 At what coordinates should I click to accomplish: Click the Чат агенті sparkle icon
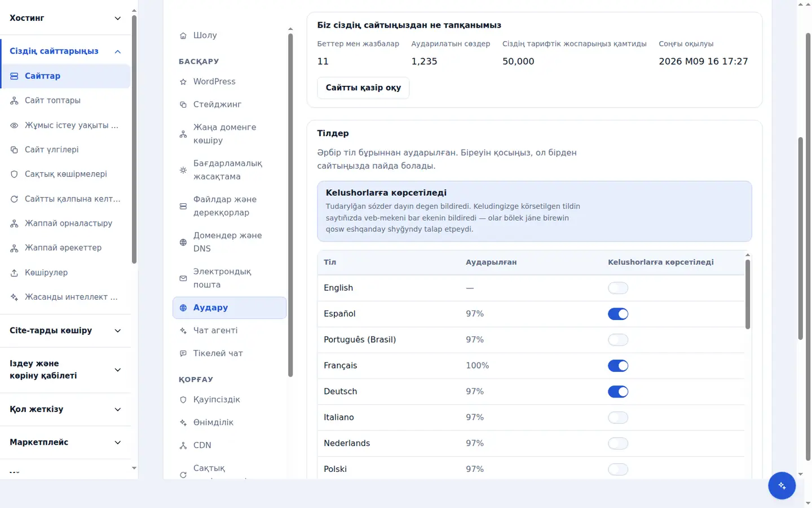click(183, 331)
